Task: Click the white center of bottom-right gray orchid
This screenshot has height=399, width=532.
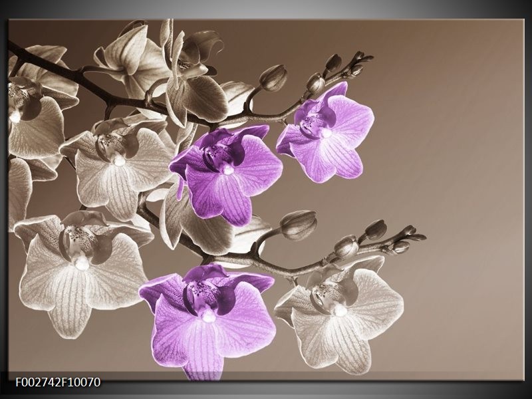Action: [340, 310]
